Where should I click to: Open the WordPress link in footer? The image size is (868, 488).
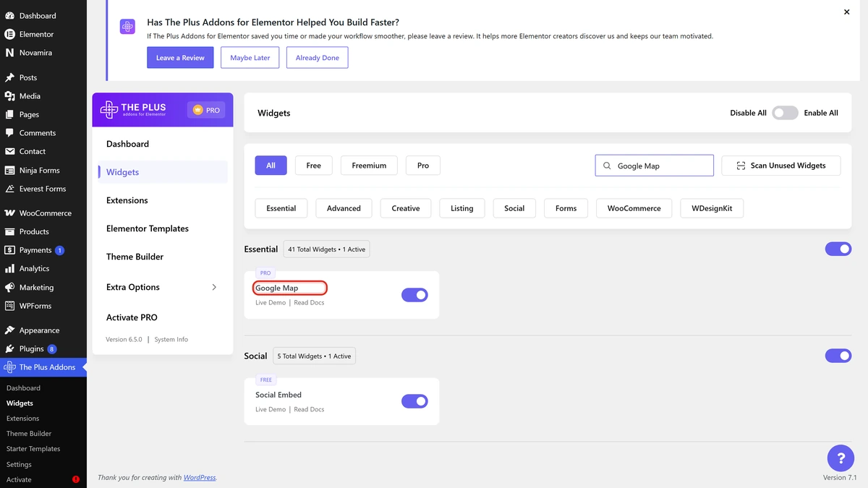pos(200,478)
